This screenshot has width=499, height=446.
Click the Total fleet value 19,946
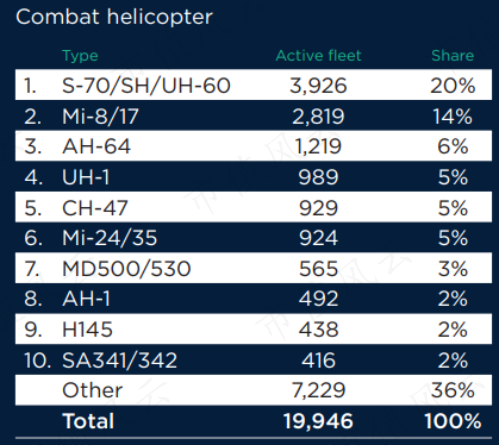(318, 421)
